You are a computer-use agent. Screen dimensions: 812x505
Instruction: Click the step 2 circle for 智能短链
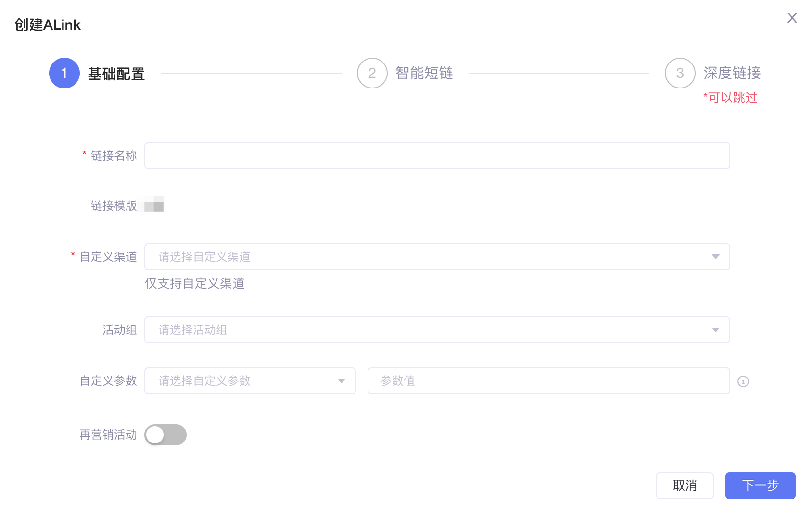point(372,73)
